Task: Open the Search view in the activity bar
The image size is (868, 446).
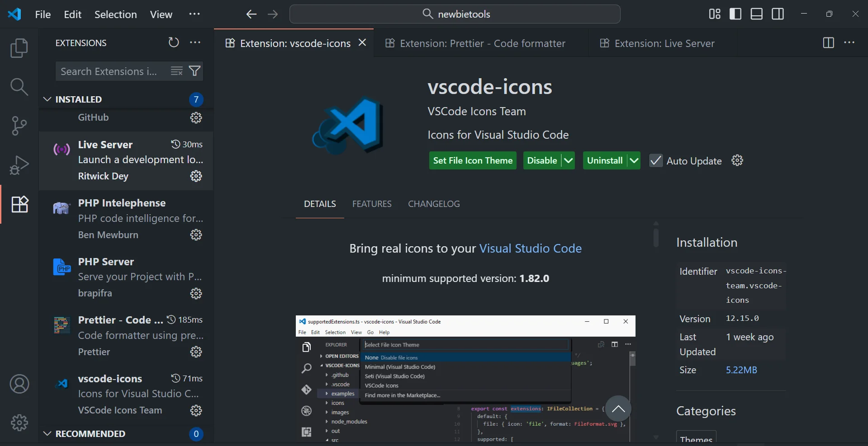Action: coord(19,86)
